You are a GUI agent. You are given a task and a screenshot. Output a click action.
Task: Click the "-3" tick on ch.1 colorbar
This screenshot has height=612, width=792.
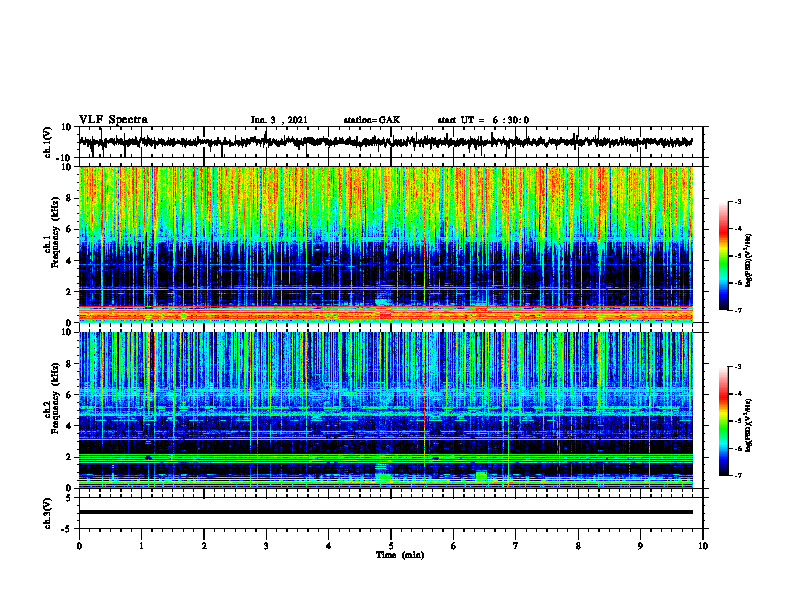point(737,201)
